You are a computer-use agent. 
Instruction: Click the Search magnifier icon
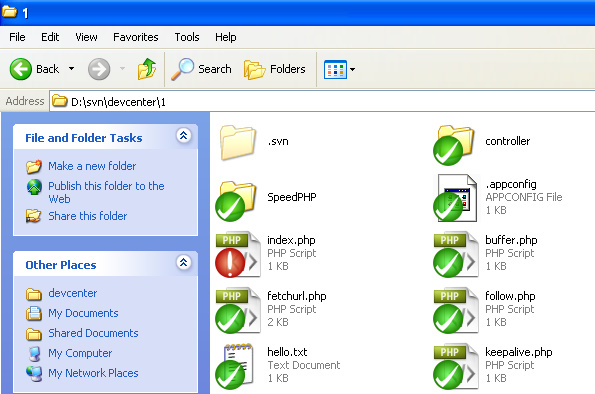183,69
